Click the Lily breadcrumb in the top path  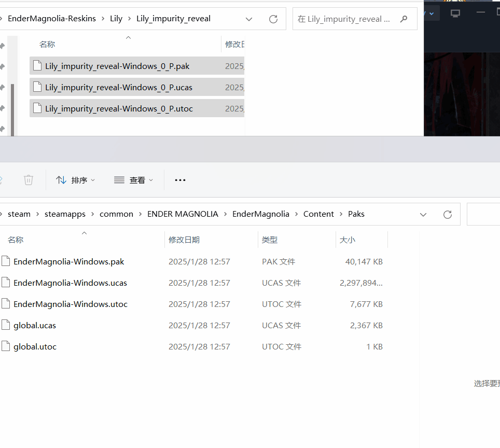tap(116, 19)
